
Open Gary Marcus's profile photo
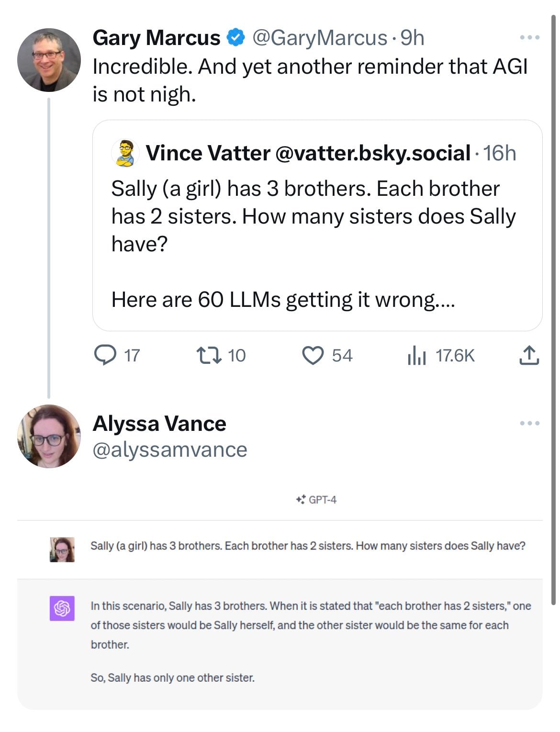pos(49,60)
